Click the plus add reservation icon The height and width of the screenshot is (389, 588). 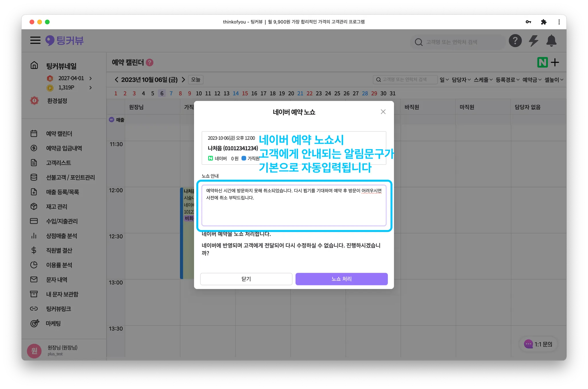click(x=555, y=62)
